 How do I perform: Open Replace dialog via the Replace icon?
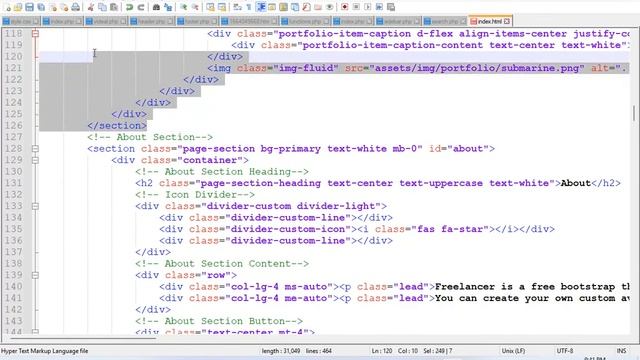[x=168, y=7]
